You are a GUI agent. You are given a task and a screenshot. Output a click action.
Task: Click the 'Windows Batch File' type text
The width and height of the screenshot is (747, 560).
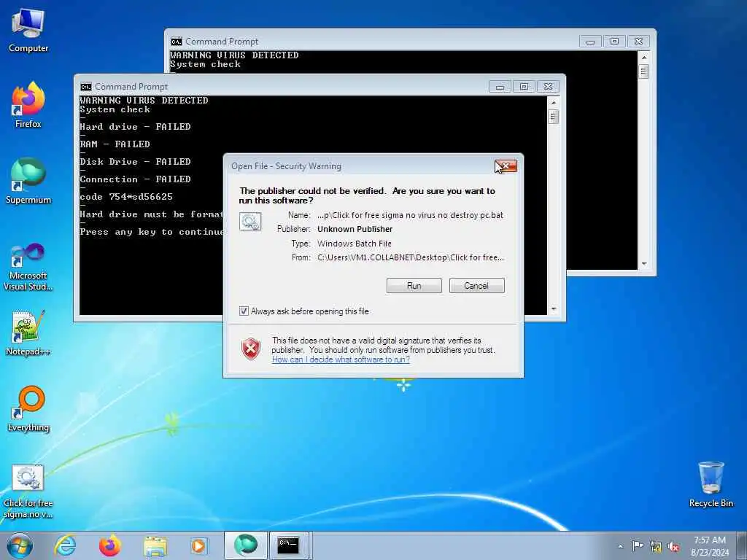355,244
